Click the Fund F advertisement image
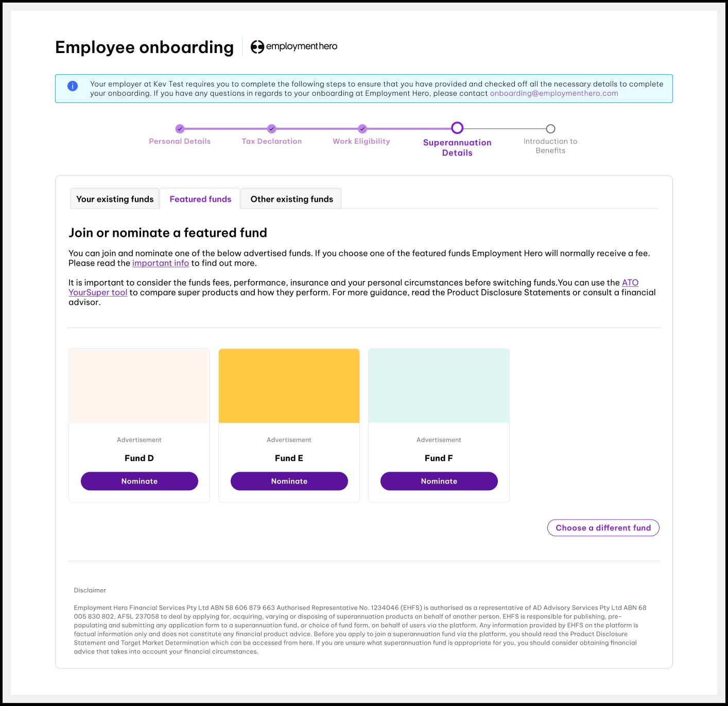The width and height of the screenshot is (728, 706). tap(439, 386)
